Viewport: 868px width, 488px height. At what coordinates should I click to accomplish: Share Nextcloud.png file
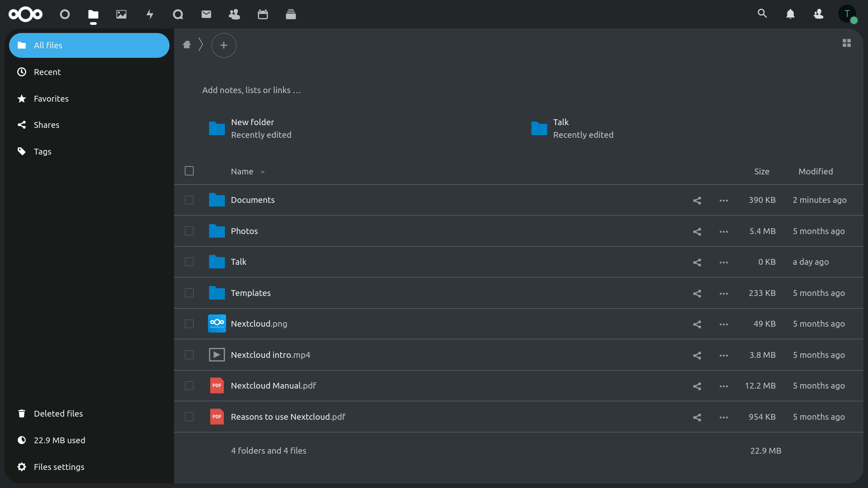(x=697, y=324)
